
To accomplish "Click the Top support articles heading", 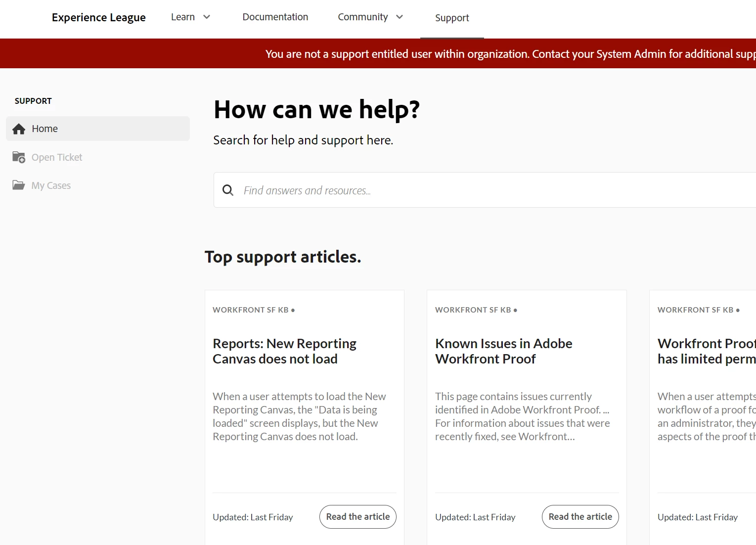I will [283, 257].
